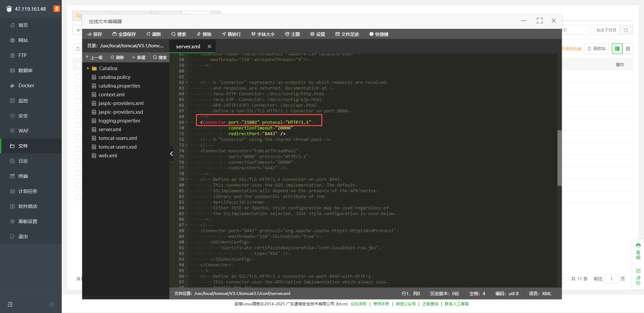Open Jump to Line (跳转行) tool
This screenshot has width=644, height=313.
tap(231, 34)
